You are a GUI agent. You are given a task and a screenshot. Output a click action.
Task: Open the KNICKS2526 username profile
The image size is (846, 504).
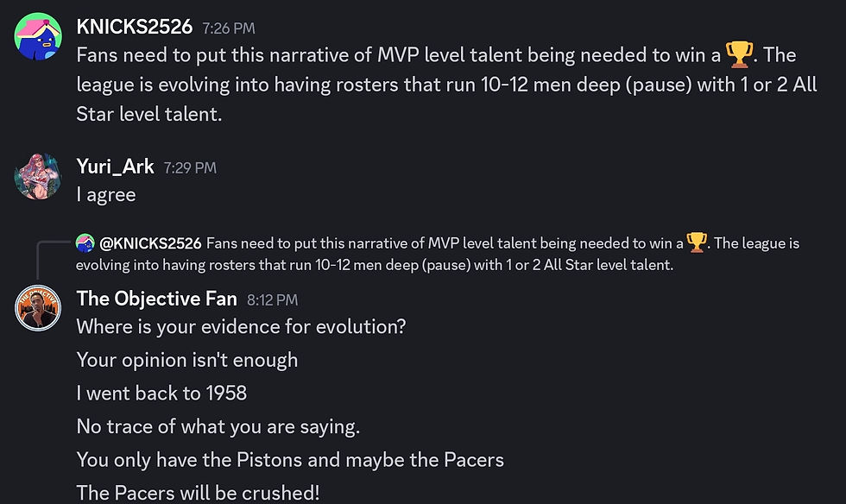134,27
